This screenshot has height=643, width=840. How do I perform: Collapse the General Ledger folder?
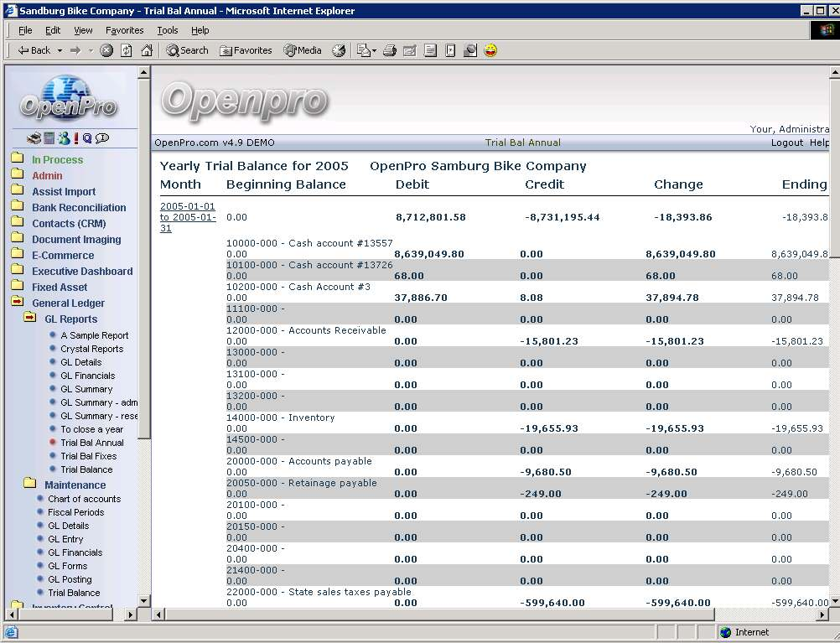pos(67,303)
